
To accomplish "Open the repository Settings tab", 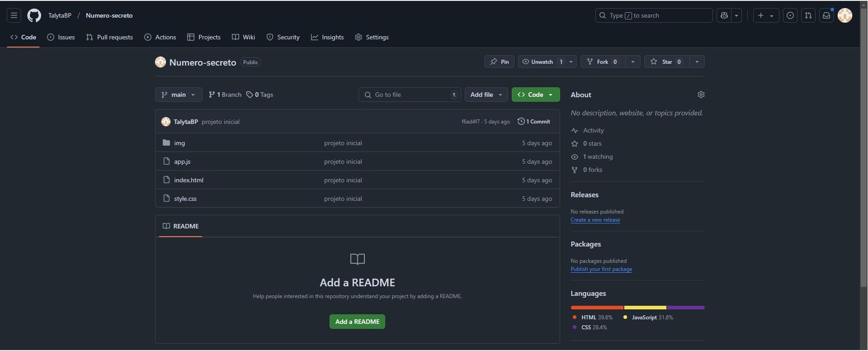I will [372, 37].
